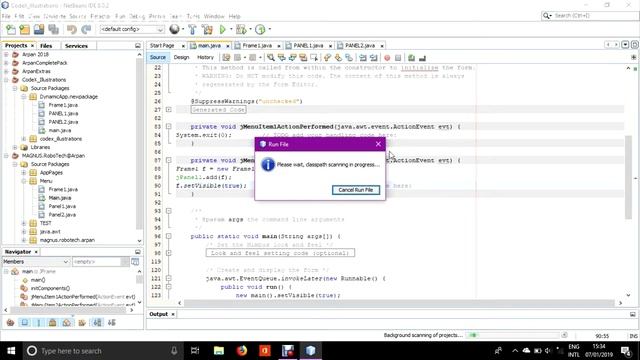
Task: Toggle Show Non-Public Members in Navigator
Action: coord(52,322)
